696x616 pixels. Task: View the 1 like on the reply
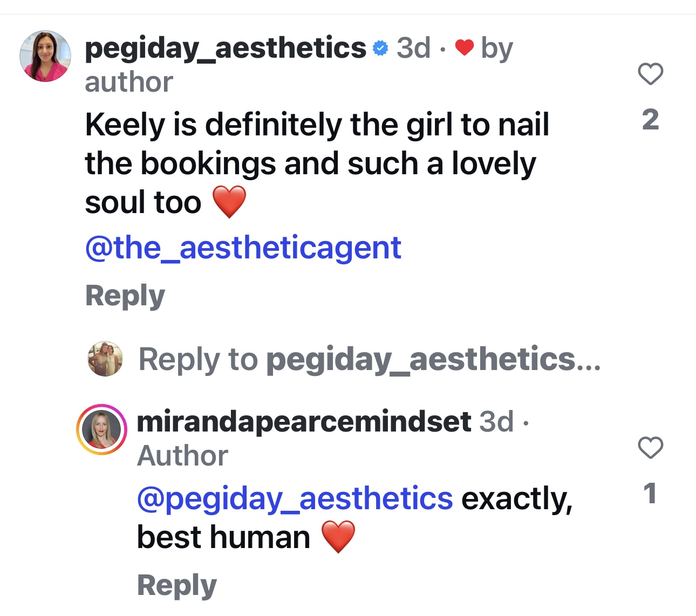coord(650,494)
